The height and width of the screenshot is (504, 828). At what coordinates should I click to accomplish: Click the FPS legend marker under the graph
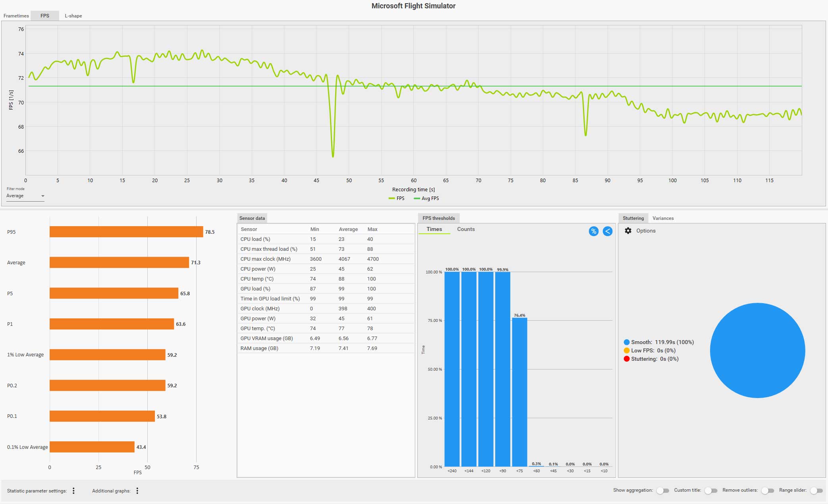click(x=392, y=198)
